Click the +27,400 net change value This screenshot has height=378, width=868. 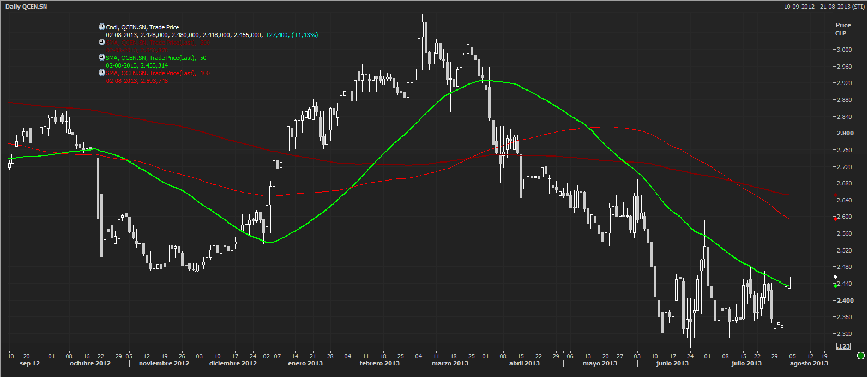pos(276,35)
